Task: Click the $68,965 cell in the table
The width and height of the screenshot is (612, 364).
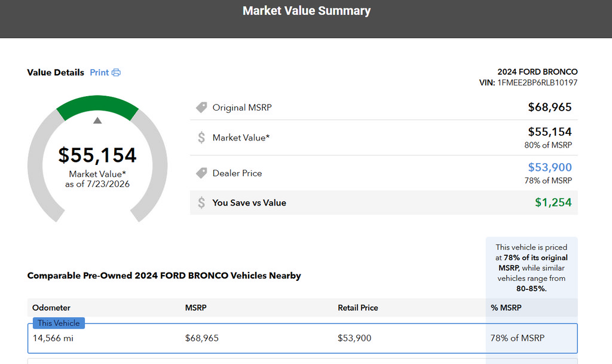Action: (x=202, y=338)
